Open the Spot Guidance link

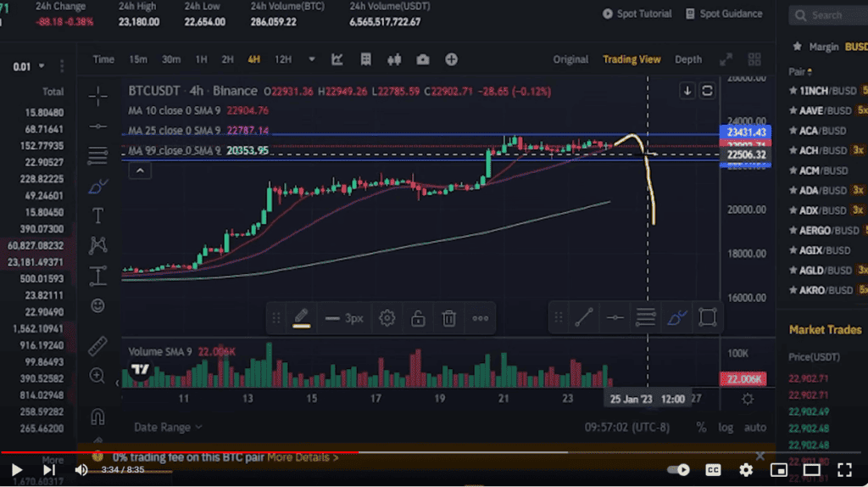point(724,14)
